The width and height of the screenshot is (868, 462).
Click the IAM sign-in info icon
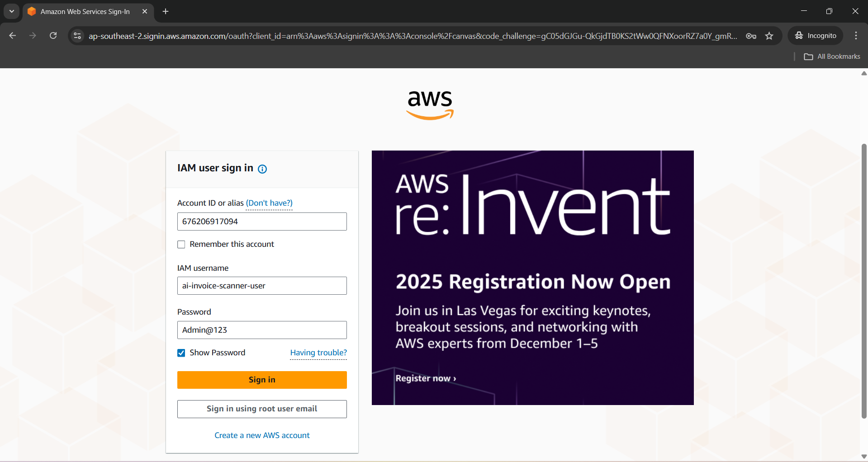tap(262, 169)
